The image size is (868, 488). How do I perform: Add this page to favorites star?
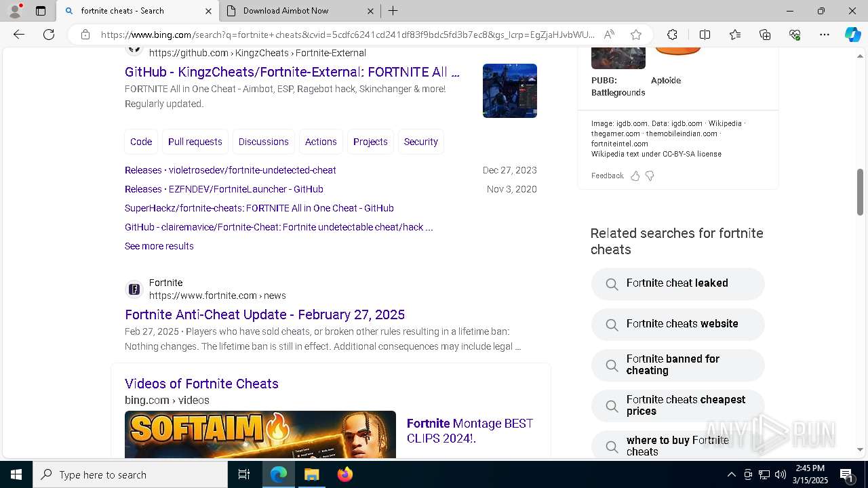pyautogui.click(x=635, y=35)
